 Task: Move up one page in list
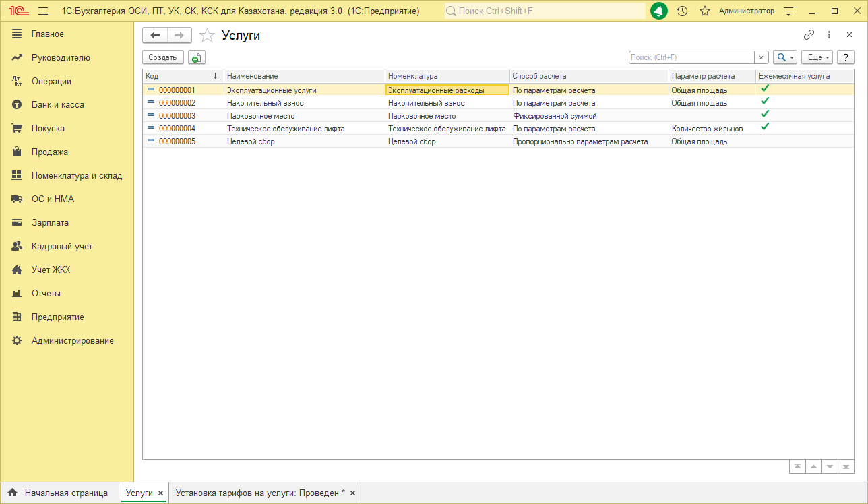click(813, 466)
